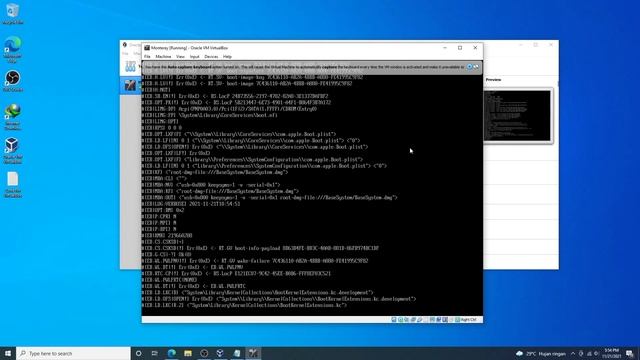
Task: Click the notification's do-not-show-again icon
Action: tap(476, 67)
